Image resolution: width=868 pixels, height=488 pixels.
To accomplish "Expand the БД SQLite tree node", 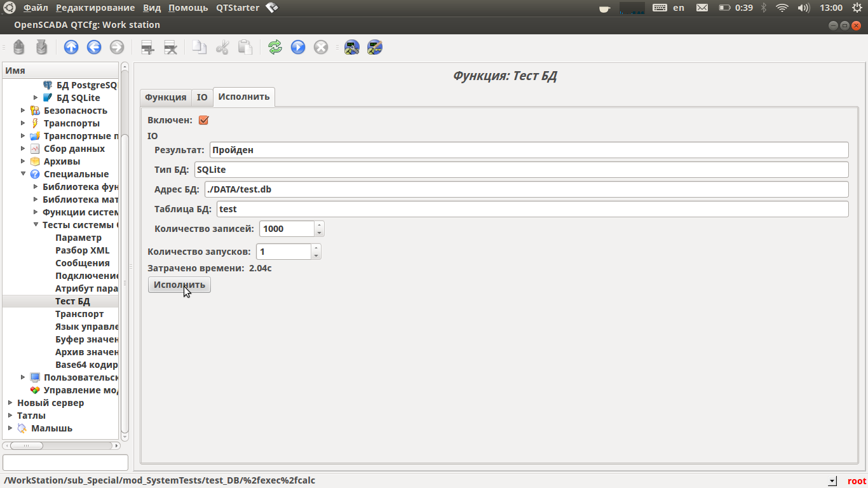I will click(x=36, y=98).
